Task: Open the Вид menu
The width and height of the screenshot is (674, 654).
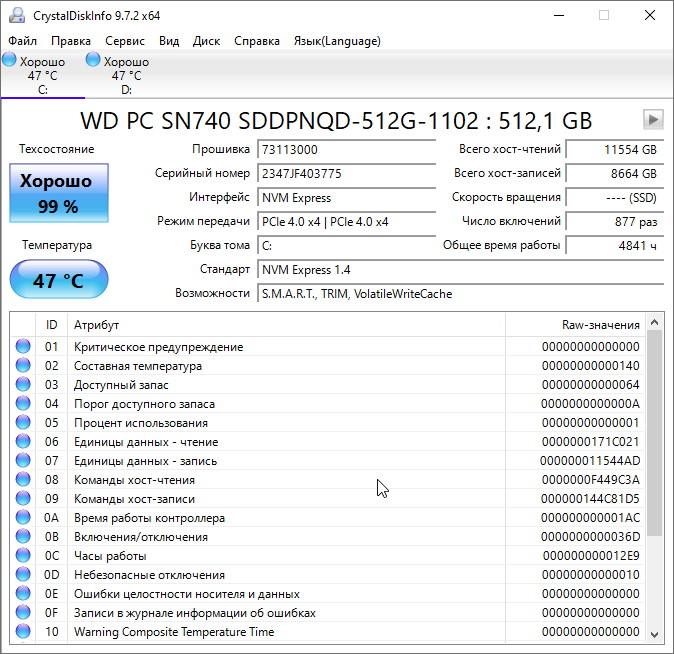Action: pyautogui.click(x=169, y=41)
